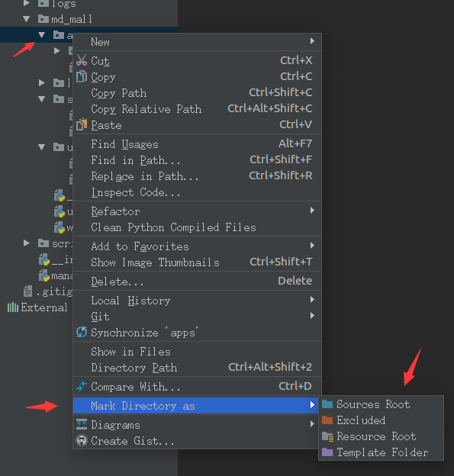The image size is (454, 476).
Task: Click the blue Sources Root folder icon
Action: 327,404
